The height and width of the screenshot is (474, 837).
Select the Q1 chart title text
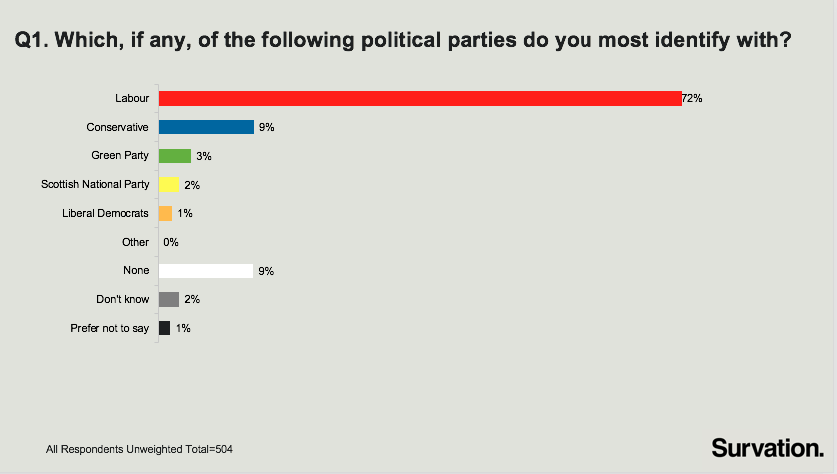point(403,41)
